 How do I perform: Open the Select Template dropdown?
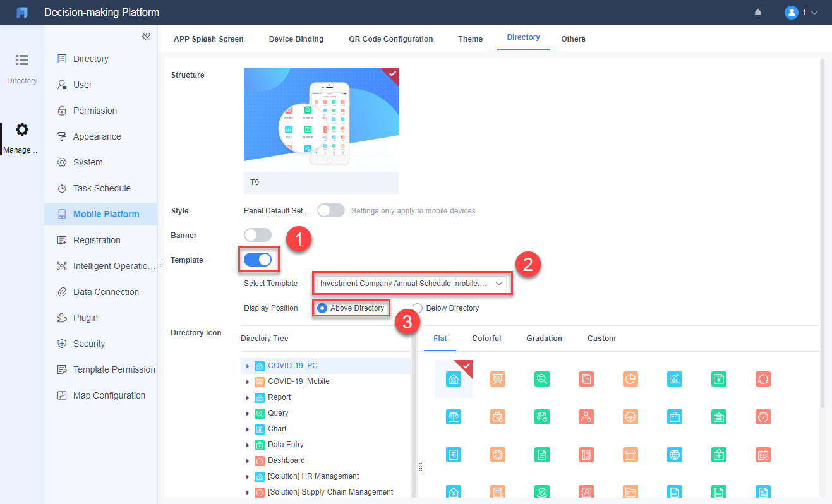click(x=411, y=284)
